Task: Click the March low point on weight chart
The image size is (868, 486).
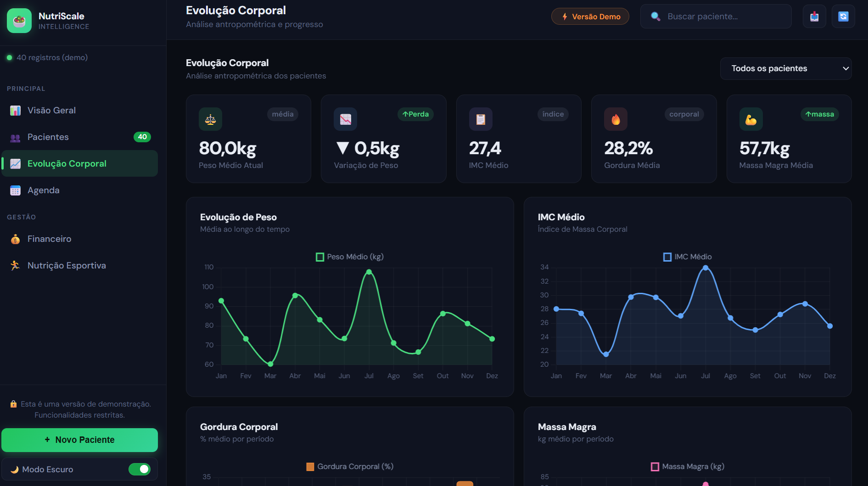Action: tap(270, 364)
